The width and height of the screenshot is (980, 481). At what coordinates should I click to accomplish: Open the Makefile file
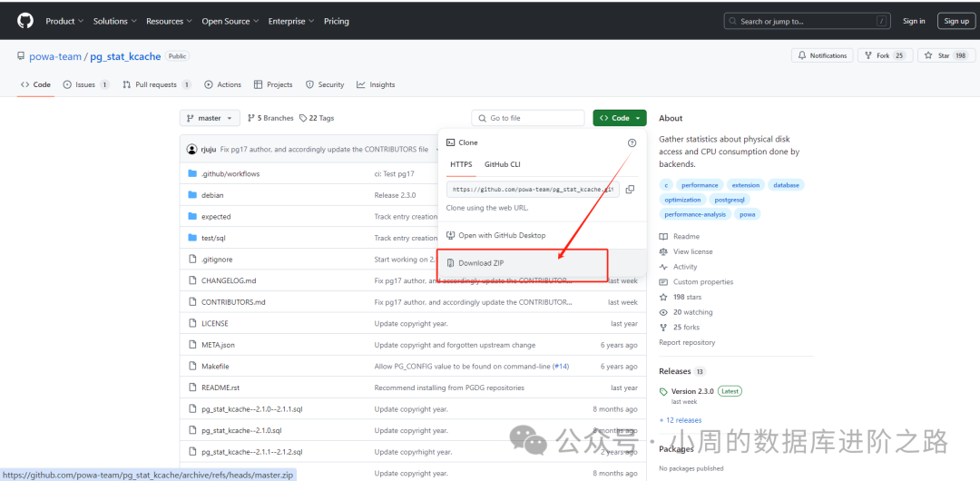(x=215, y=366)
